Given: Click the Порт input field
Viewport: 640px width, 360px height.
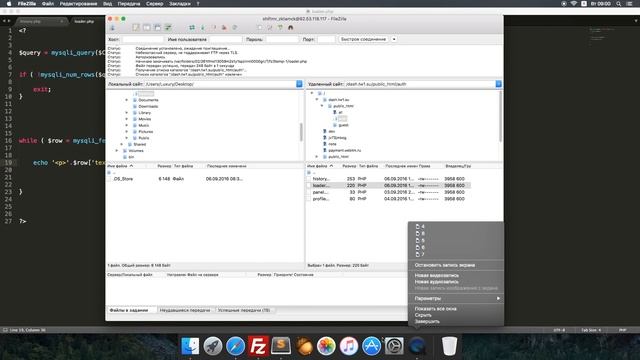Looking at the screenshot, I should (326, 40).
